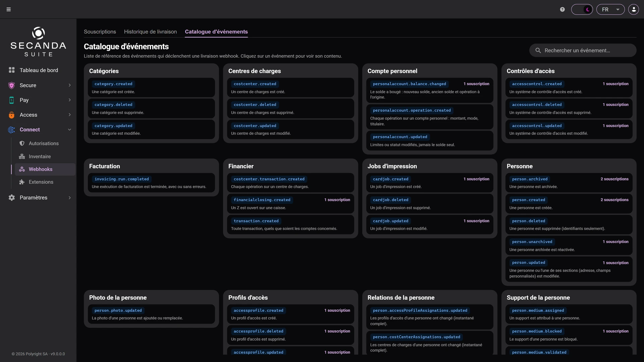
Task: Click the Webhooks icon in sidebar
Action: coord(22,169)
